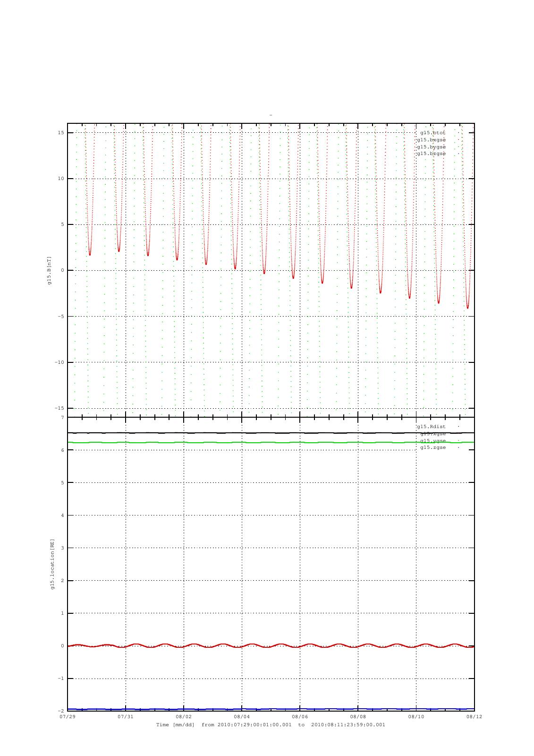Click the g15.ygse legend entry in the lower panel
This screenshot has height=756, width=534.
point(433,440)
